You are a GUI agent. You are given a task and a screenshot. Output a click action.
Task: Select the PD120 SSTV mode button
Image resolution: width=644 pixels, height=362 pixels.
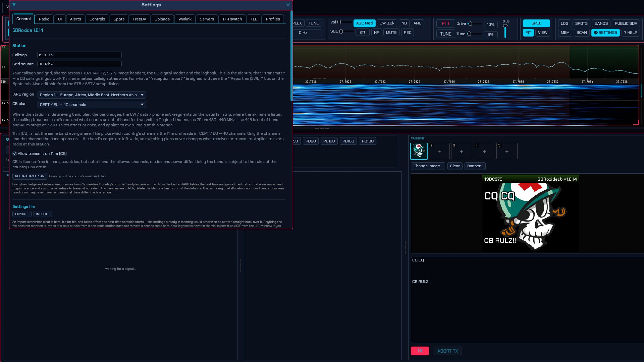click(x=329, y=141)
